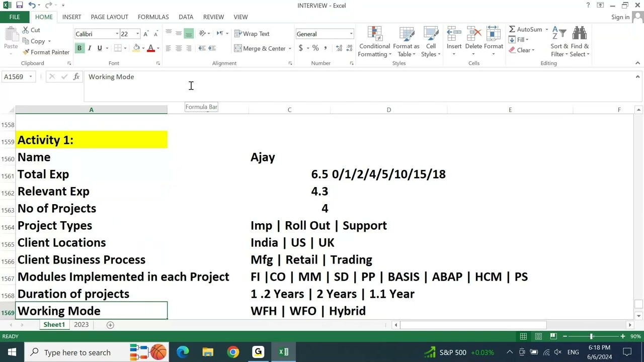Click Sign in link
This screenshot has width=644, height=362.
pos(620,17)
